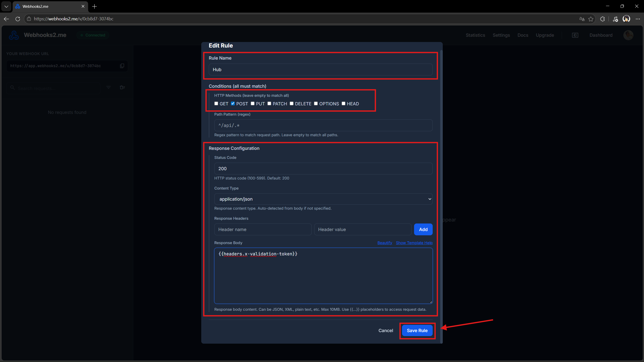Screen dimensions: 644x362
Task: Open the Upgrade menu item
Action: pos(545,35)
